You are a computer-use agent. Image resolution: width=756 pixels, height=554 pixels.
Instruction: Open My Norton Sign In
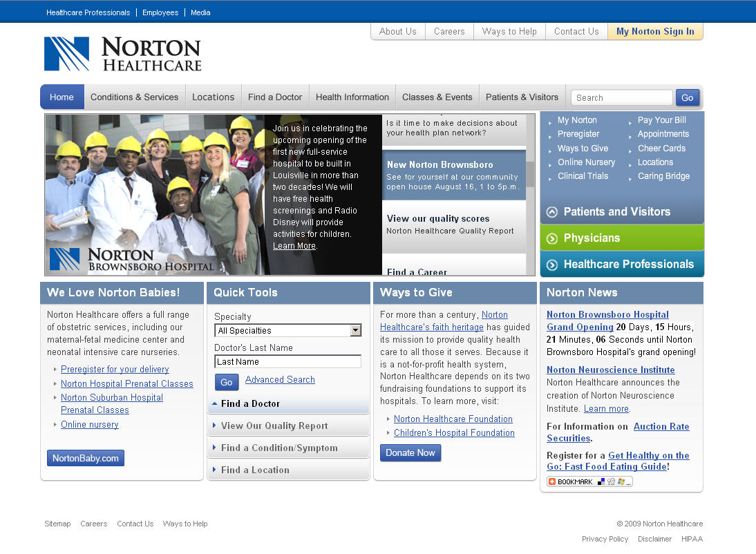(655, 31)
